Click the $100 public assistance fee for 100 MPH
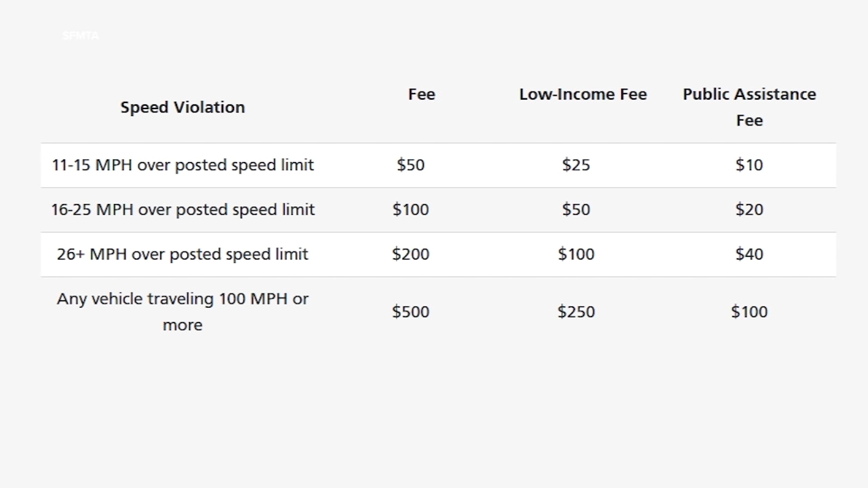This screenshot has width=868, height=488. [x=749, y=312]
